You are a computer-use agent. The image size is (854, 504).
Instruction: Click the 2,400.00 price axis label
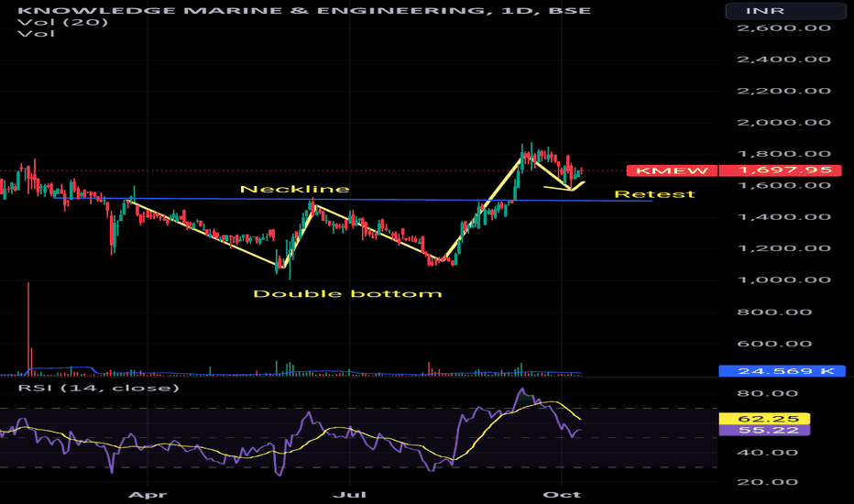783,60
